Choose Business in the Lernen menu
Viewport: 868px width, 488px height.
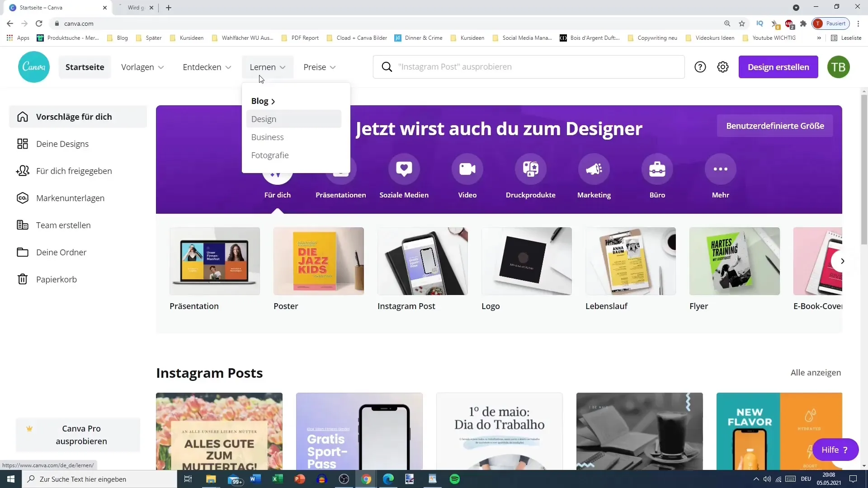coord(294,137)
